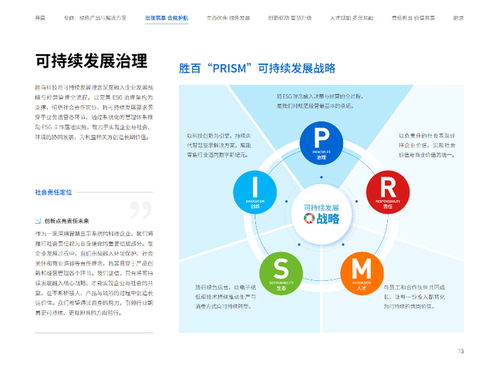Click the ESG description text above P circle
Image resolution: width=499 pixels, height=368 pixels.
pyautogui.click(x=320, y=101)
